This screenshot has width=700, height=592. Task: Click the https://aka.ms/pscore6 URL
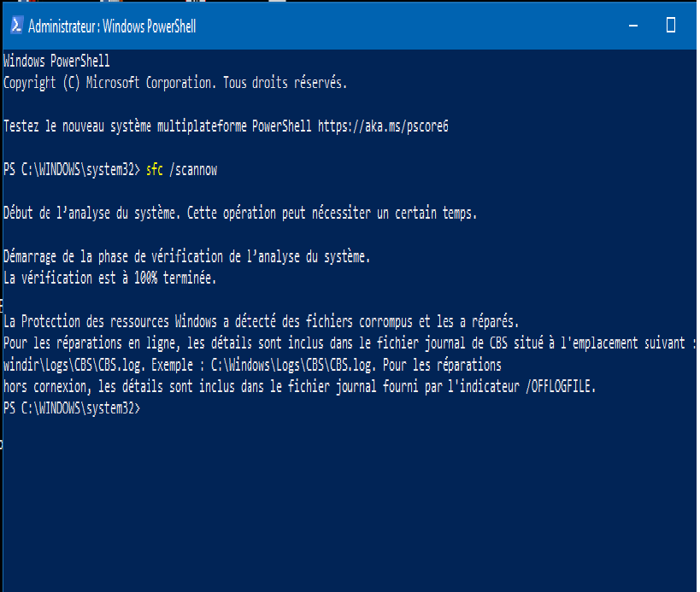coord(383,126)
